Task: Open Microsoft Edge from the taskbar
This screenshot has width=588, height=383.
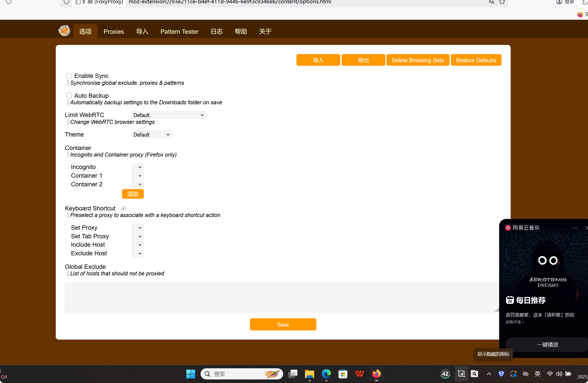Action: (x=326, y=374)
